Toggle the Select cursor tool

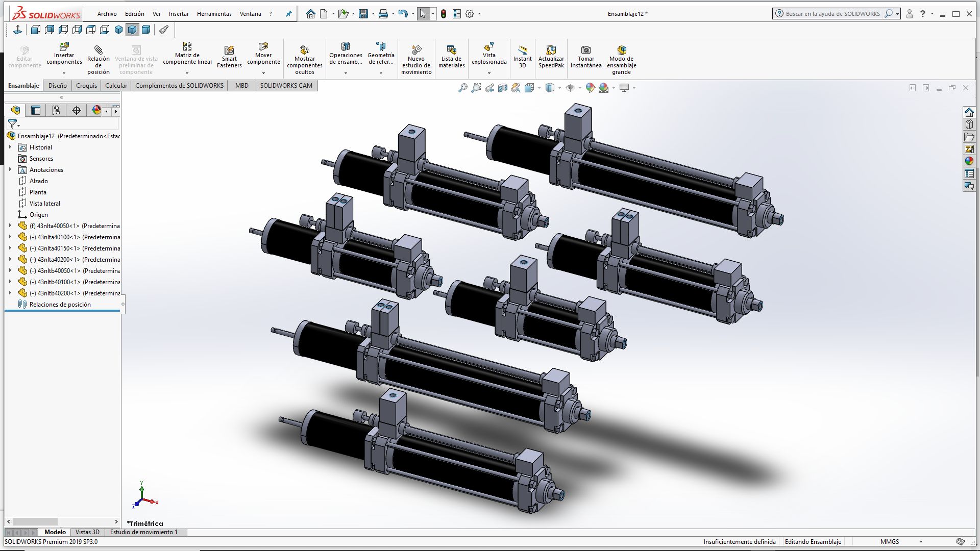pyautogui.click(x=423, y=14)
